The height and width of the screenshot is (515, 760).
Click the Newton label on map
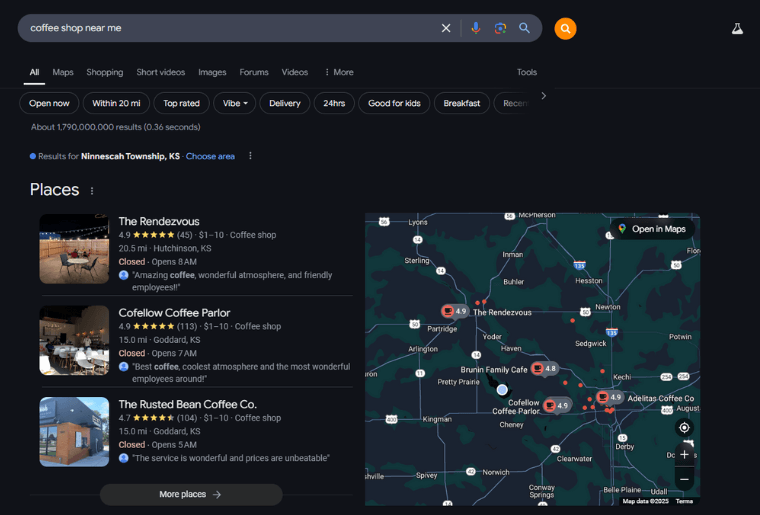coord(608,307)
